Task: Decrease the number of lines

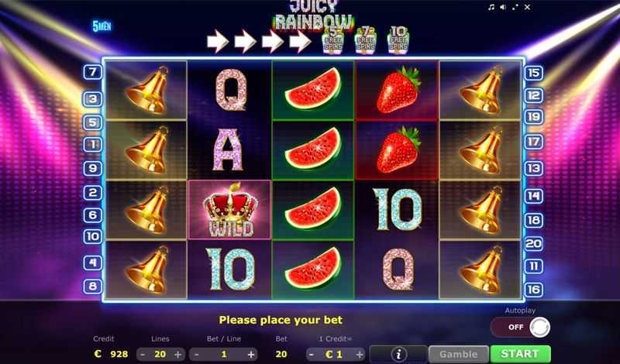Action: click(143, 354)
